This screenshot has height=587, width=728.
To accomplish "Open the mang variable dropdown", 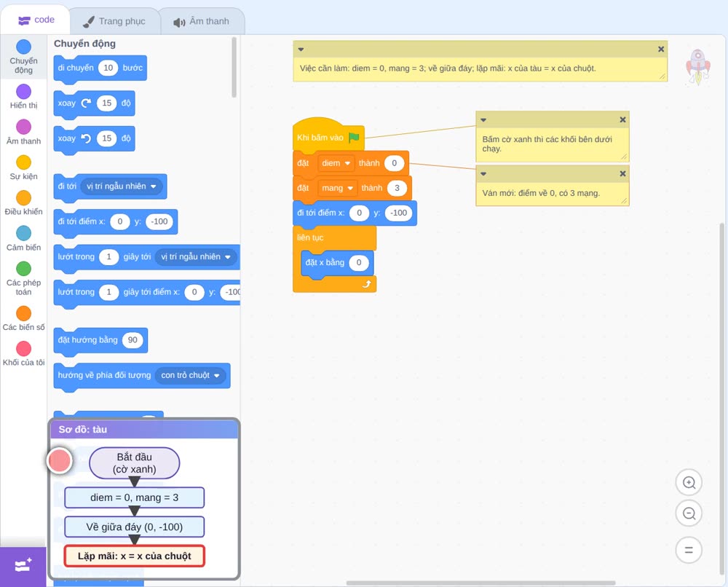I will [x=338, y=188].
